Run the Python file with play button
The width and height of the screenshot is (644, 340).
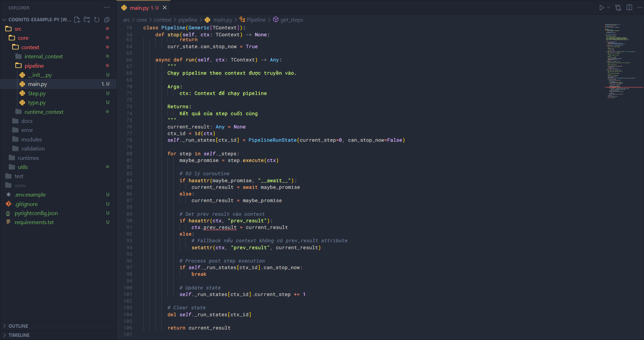coord(601,8)
